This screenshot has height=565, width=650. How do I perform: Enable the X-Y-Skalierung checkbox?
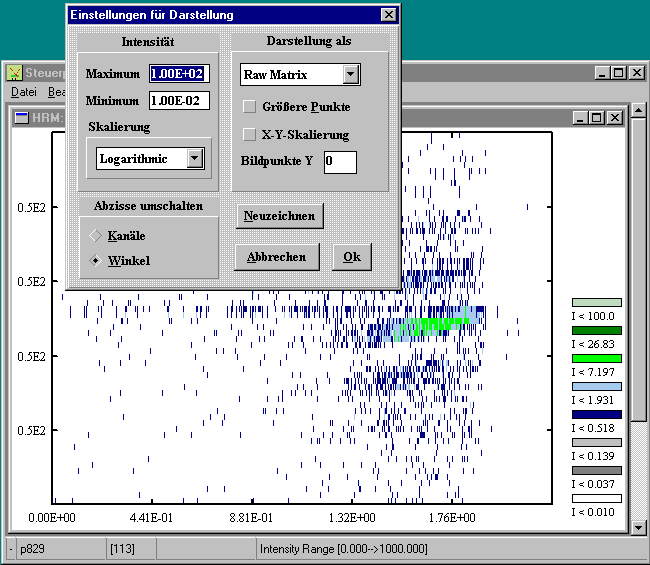(249, 134)
